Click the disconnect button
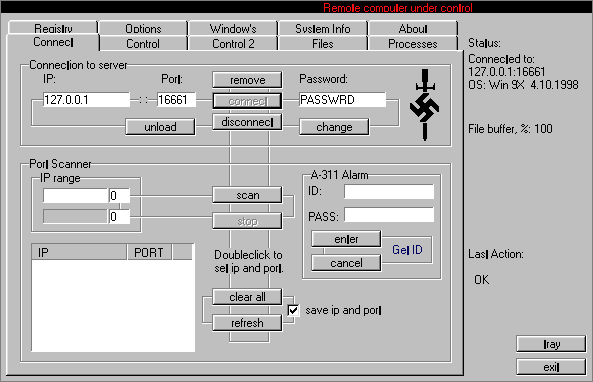 247,122
